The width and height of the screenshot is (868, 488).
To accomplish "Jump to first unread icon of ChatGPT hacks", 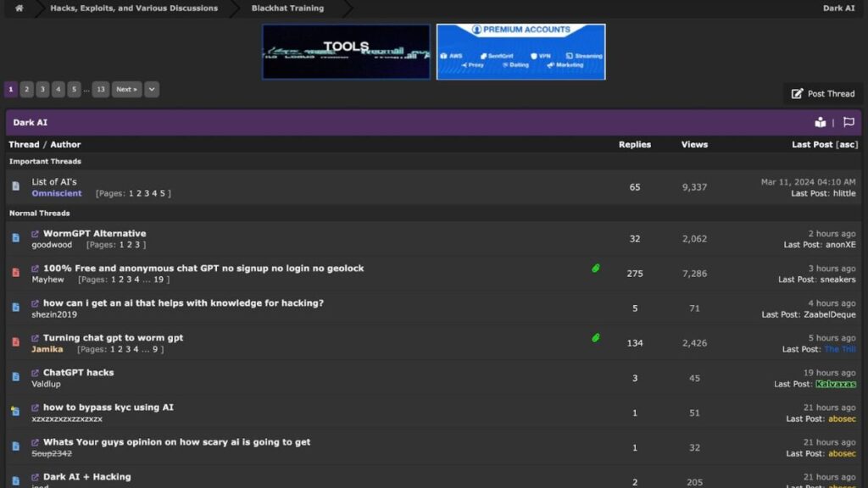I will tap(35, 373).
